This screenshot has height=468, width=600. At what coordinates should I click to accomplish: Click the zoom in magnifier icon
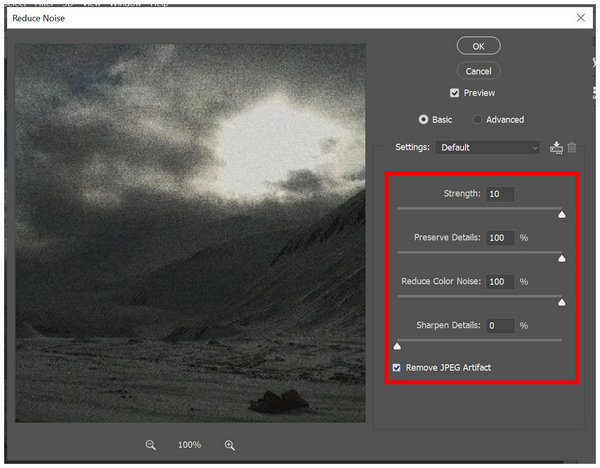[x=230, y=445]
